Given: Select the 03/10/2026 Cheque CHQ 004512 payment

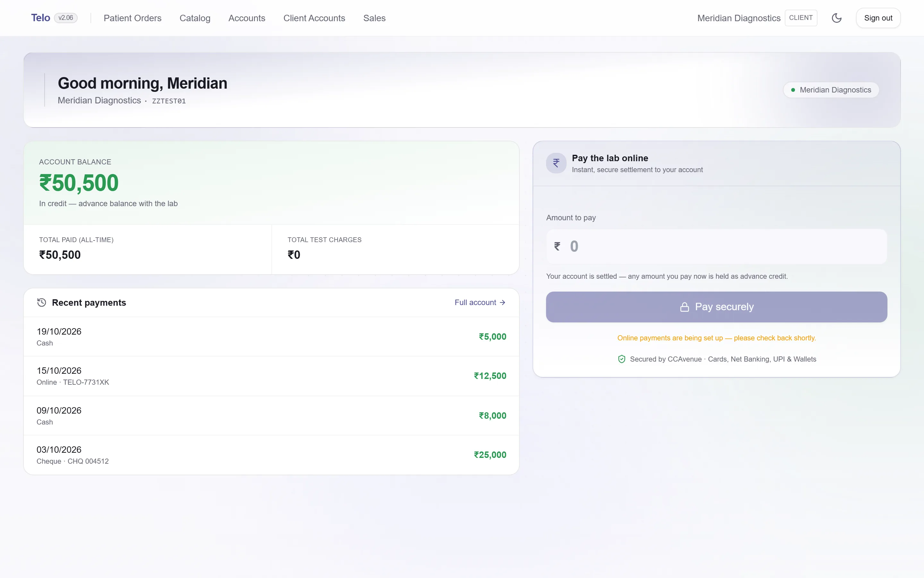Looking at the screenshot, I should (x=271, y=455).
